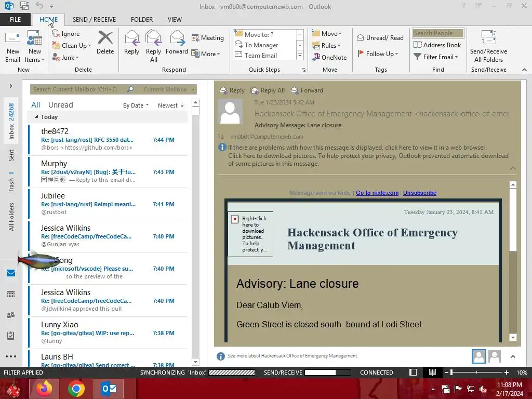Screen dimensions: 532x399
Task: Switch to the VIEW tab
Action: click(x=175, y=20)
